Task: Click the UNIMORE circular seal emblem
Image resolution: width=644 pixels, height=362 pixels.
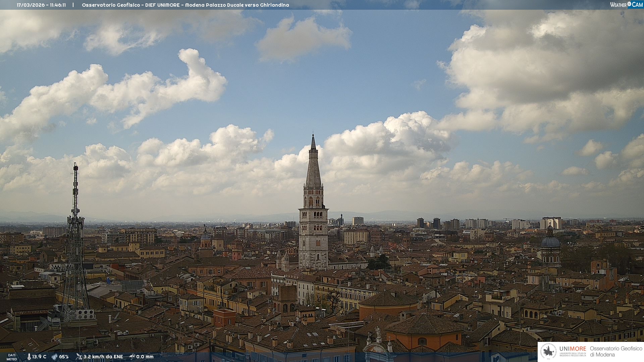Action: tap(548, 351)
